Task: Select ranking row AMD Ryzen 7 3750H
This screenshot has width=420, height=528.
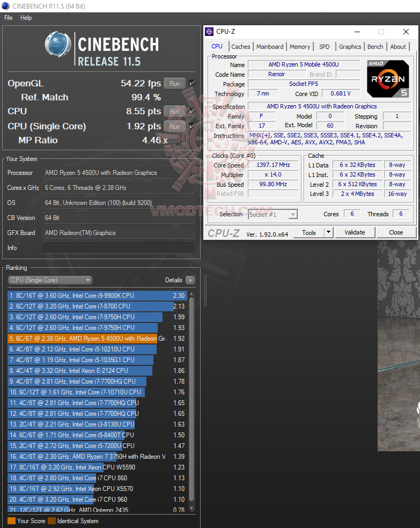Action: click(x=97, y=457)
